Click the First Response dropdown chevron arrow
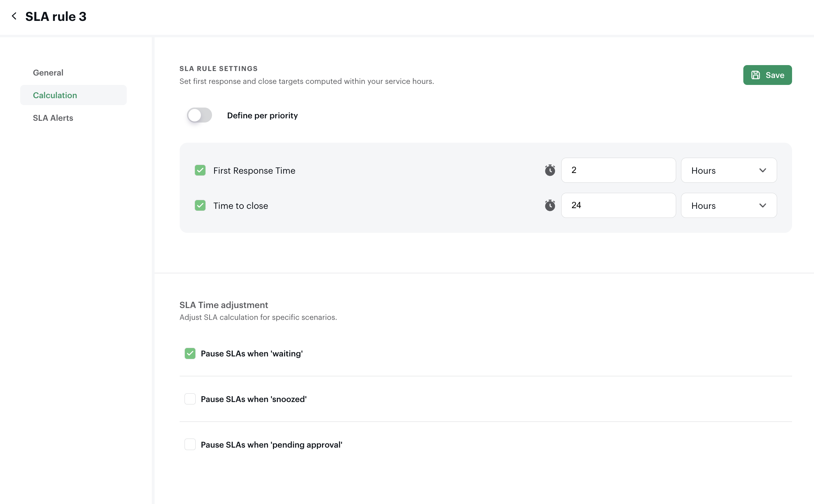The height and width of the screenshot is (504, 814). coord(762,170)
